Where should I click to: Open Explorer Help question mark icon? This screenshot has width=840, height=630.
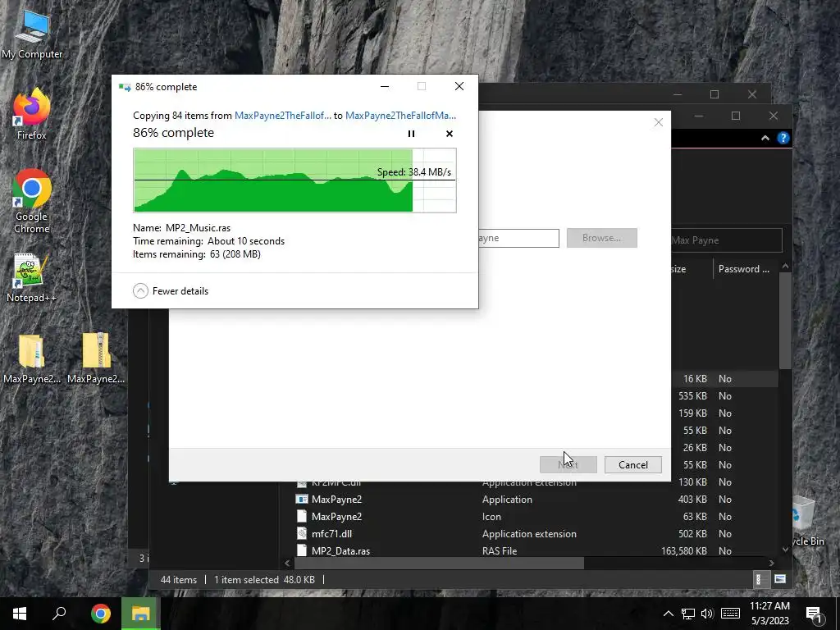coord(783,138)
